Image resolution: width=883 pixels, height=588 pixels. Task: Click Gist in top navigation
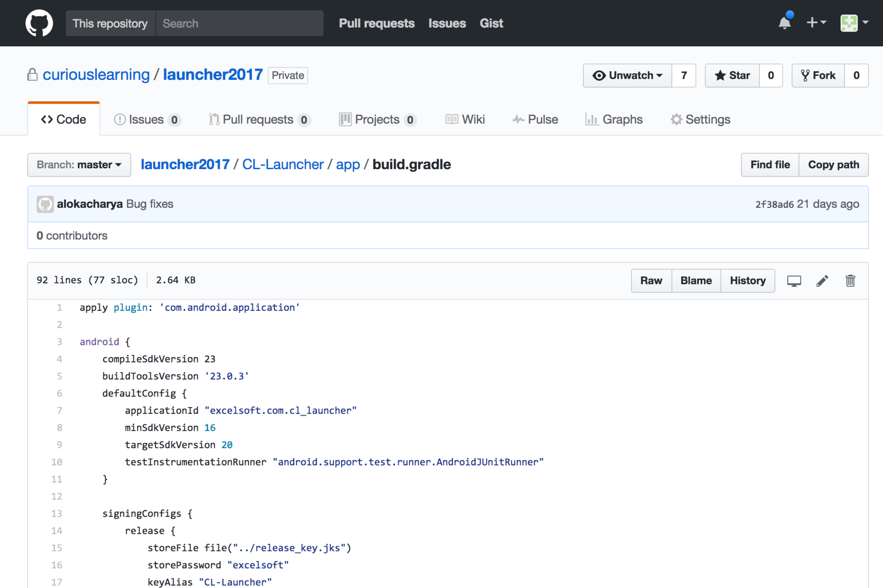(x=491, y=23)
